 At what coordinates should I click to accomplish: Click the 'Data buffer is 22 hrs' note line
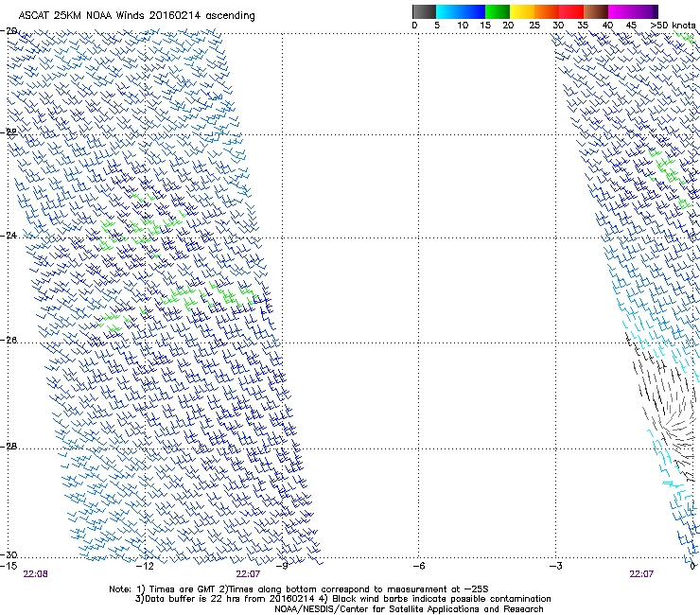342,599
